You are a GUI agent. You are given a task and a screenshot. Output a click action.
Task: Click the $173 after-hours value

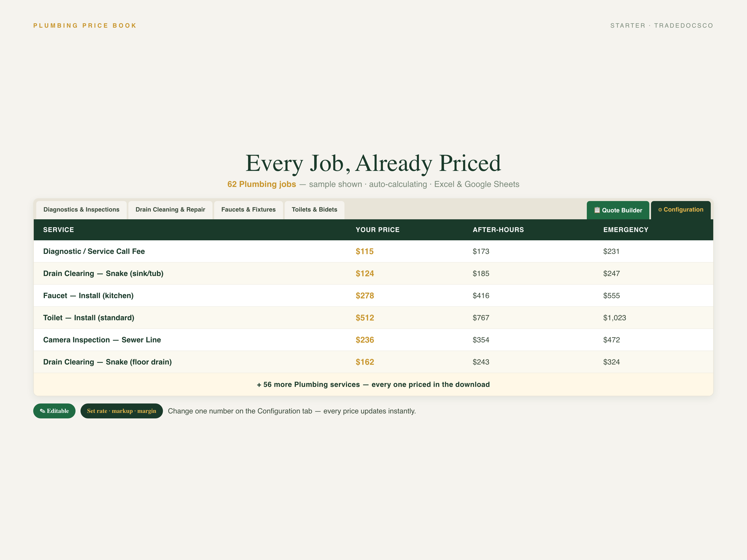coord(481,251)
